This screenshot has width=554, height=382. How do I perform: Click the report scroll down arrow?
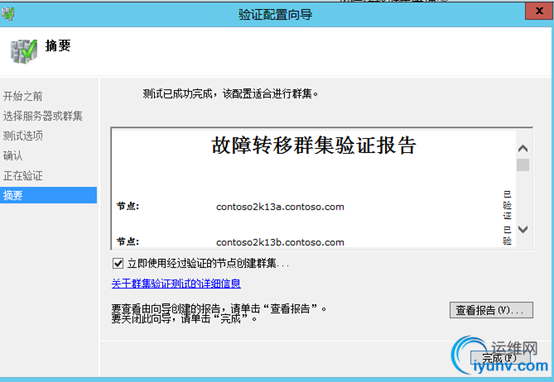click(523, 229)
